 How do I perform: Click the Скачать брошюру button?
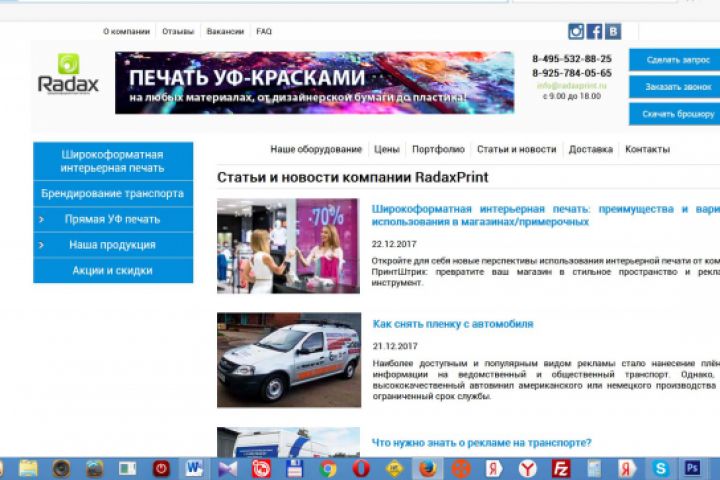675,114
